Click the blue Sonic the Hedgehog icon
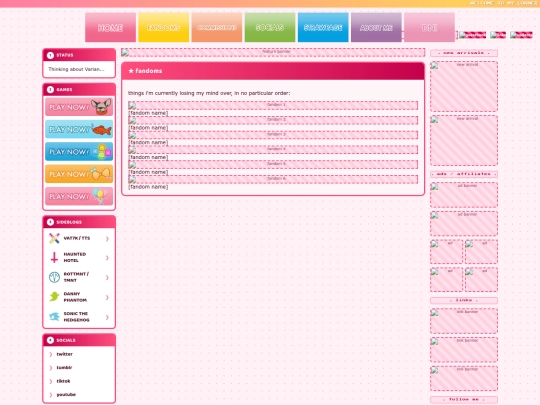 (54, 316)
